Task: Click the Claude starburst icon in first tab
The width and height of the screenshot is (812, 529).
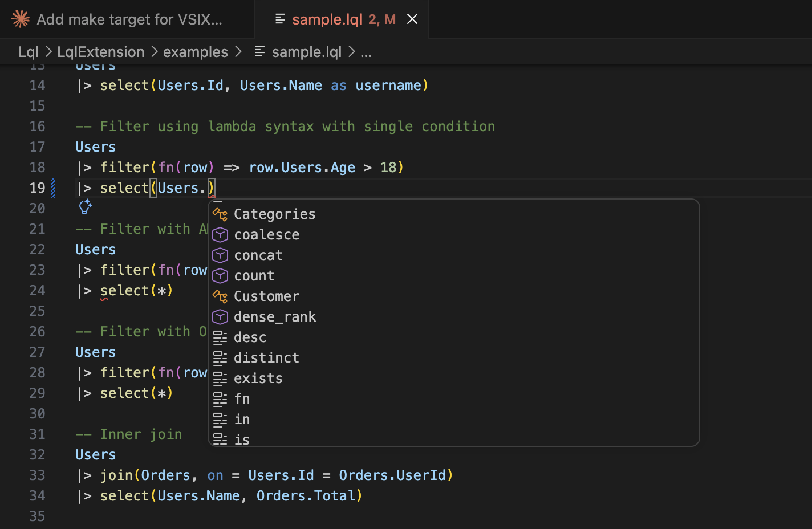Action: pos(21,19)
